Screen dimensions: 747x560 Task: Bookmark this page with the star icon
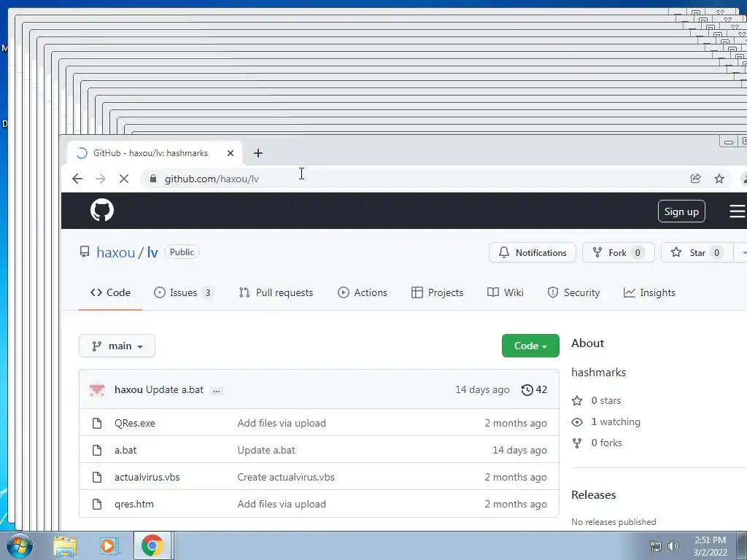click(x=719, y=179)
